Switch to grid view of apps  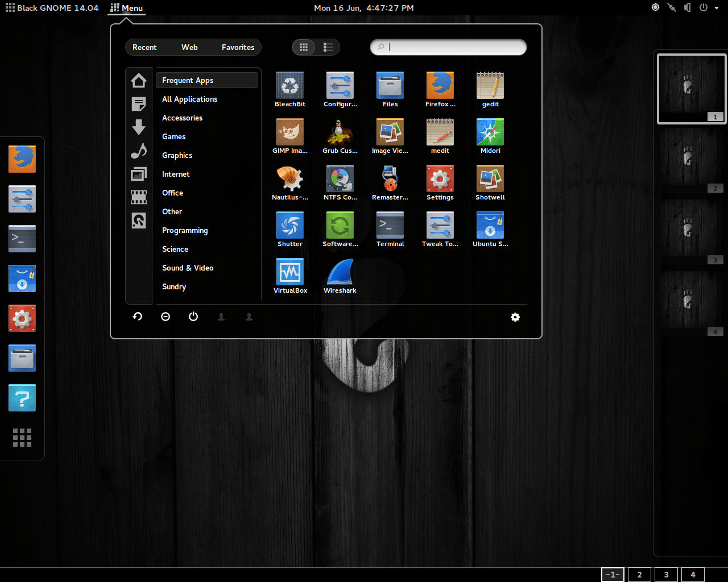click(304, 47)
